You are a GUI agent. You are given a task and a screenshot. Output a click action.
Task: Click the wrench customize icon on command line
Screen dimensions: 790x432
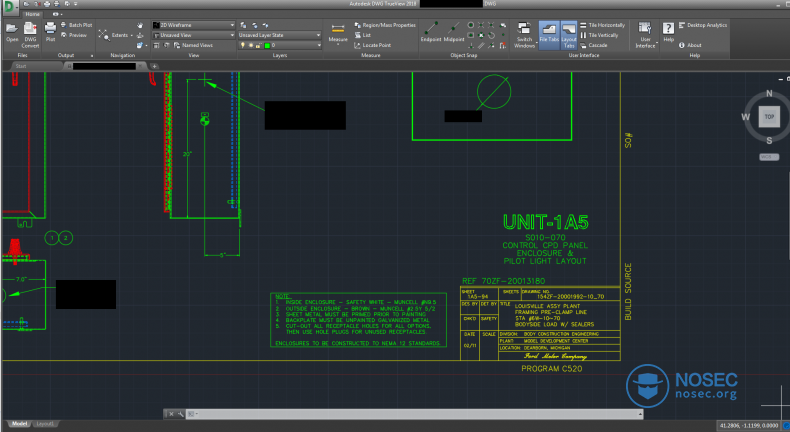tap(180, 414)
